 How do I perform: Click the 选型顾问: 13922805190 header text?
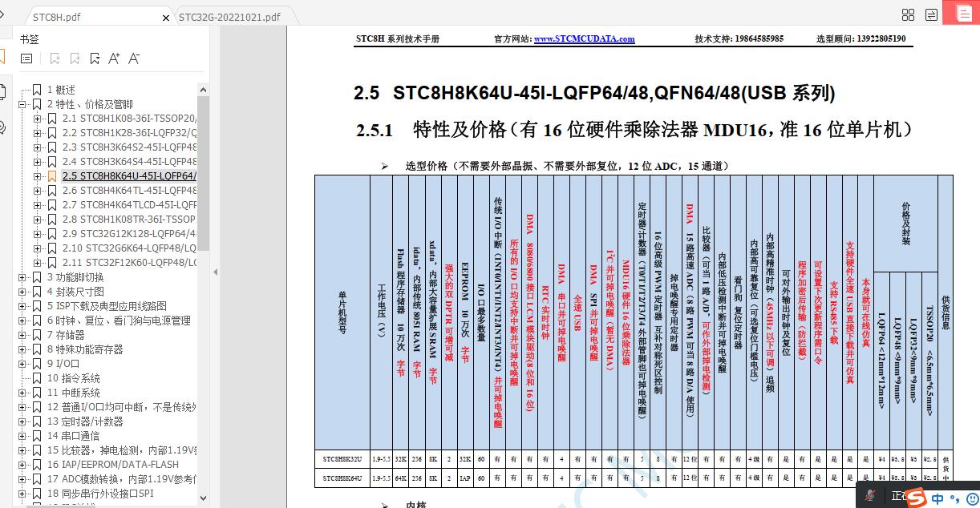point(861,38)
